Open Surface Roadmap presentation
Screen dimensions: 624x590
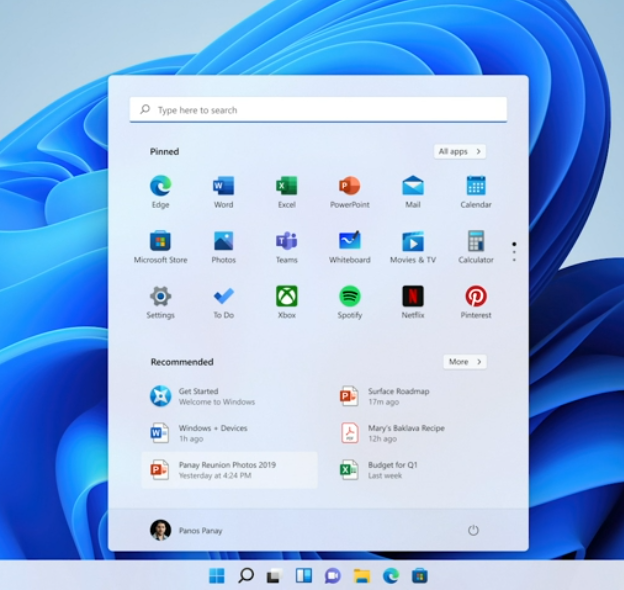pyautogui.click(x=419, y=396)
